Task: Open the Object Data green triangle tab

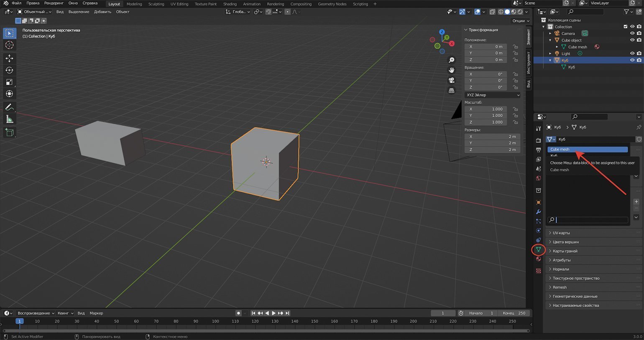Action: point(539,250)
